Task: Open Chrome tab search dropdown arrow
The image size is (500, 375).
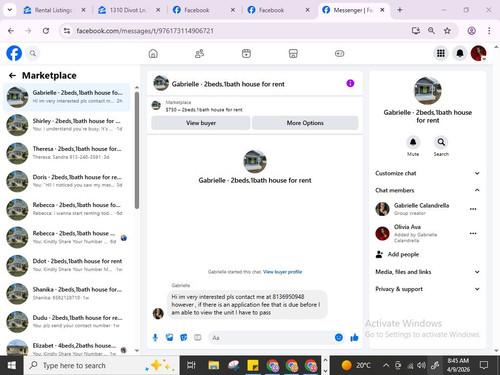Action: click(x=10, y=10)
